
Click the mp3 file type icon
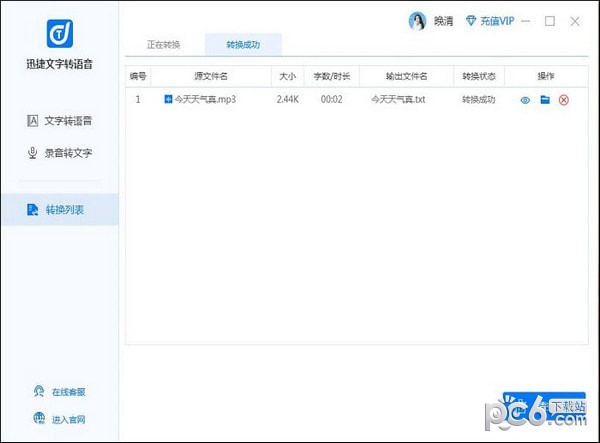(x=168, y=99)
